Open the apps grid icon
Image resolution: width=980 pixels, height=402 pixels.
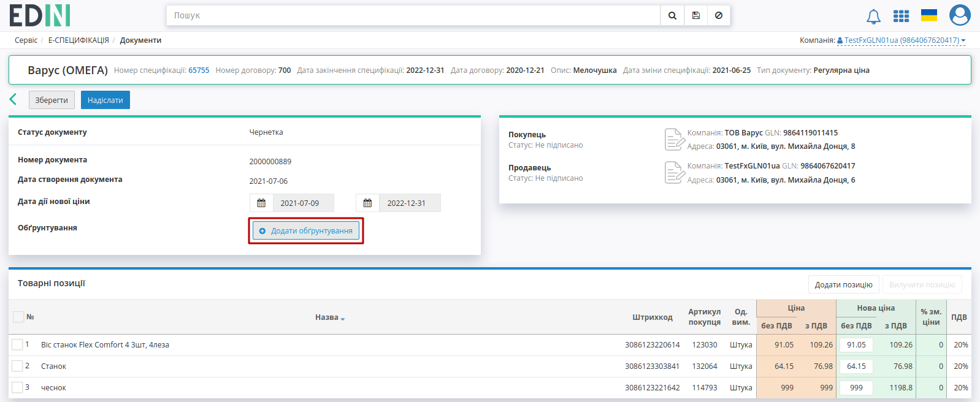click(901, 16)
